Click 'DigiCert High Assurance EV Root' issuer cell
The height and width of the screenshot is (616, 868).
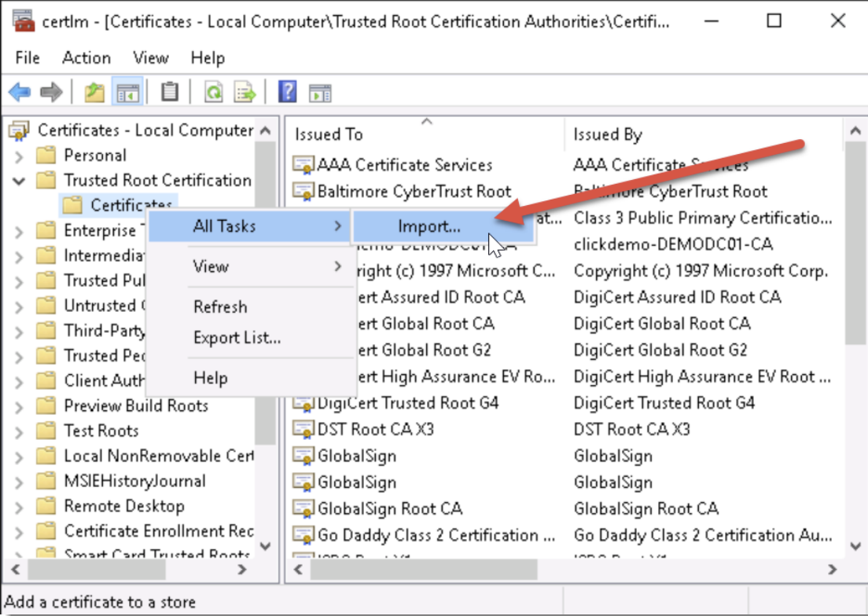[x=702, y=376]
